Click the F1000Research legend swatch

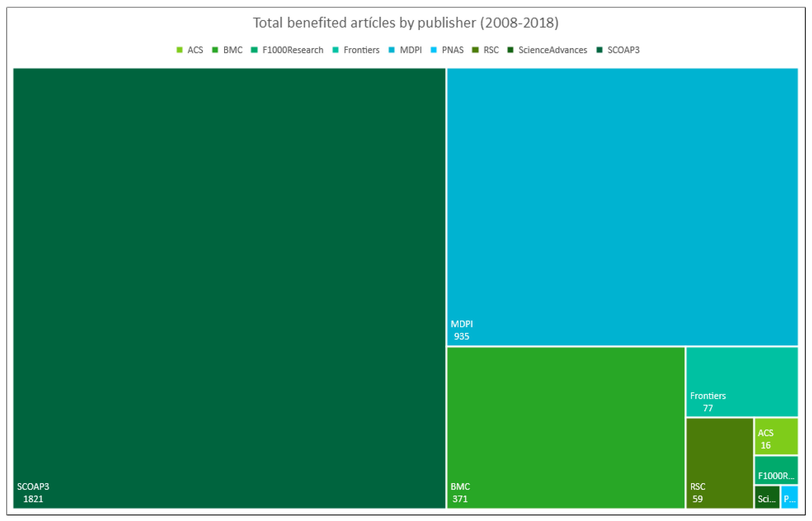click(x=254, y=50)
